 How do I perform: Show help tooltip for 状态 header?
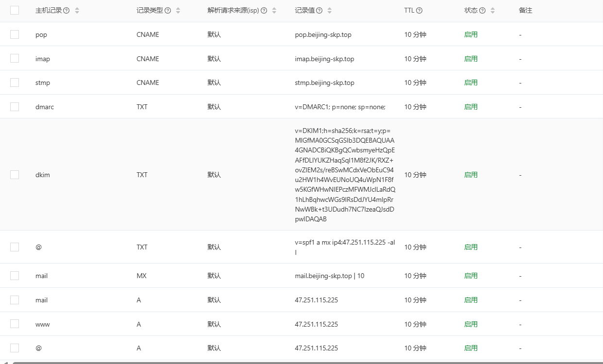482,11
